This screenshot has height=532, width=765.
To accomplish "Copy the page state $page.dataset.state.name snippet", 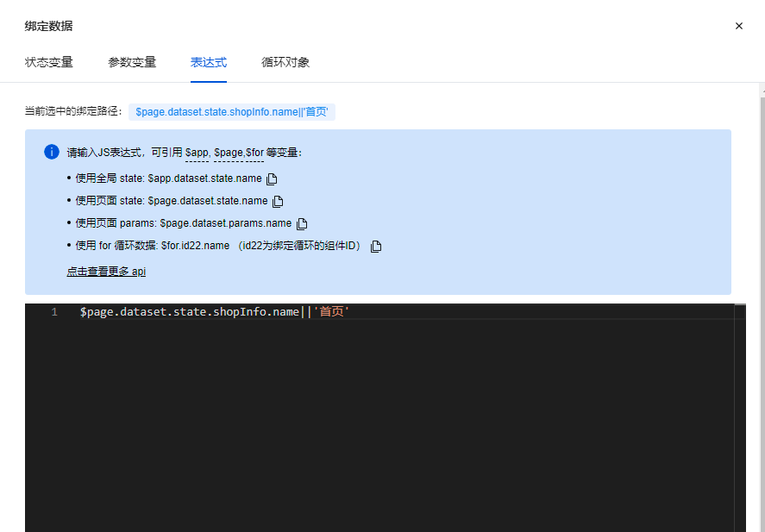I will [278, 202].
